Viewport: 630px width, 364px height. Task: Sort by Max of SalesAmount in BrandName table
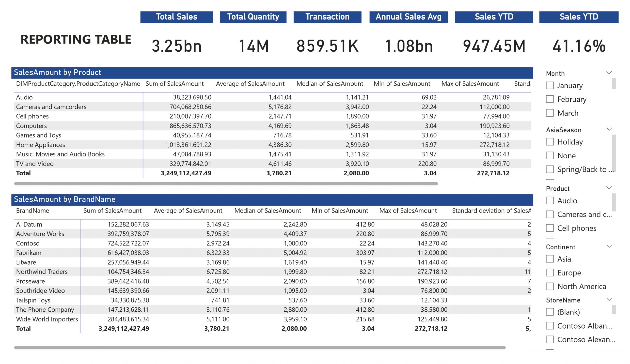click(x=408, y=211)
